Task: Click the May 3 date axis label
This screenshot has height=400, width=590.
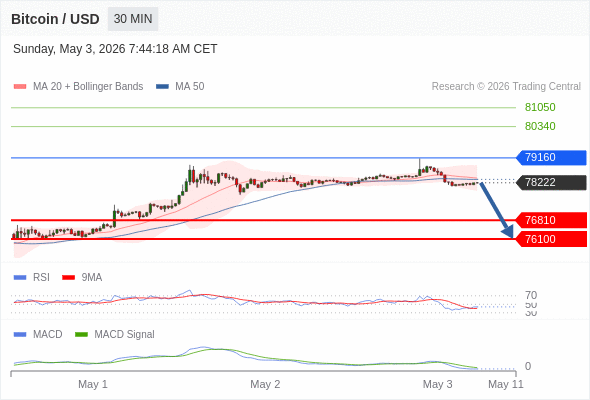Action: pyautogui.click(x=438, y=385)
